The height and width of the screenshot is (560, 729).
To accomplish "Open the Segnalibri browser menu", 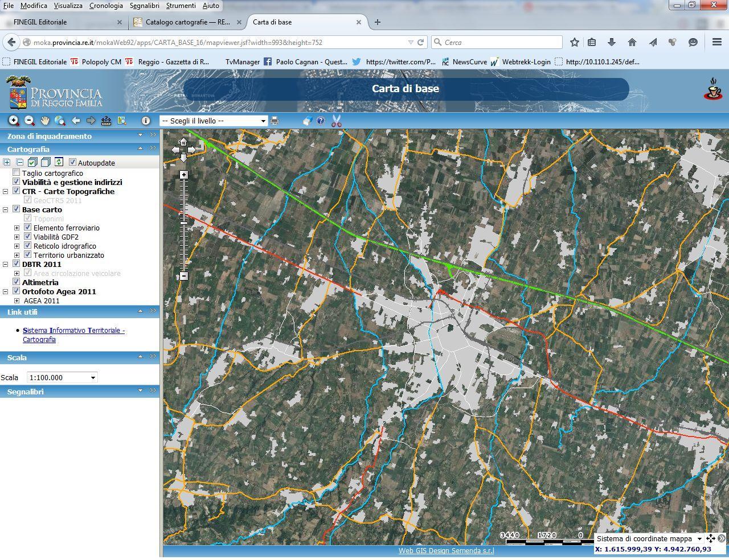I will coord(144,5).
